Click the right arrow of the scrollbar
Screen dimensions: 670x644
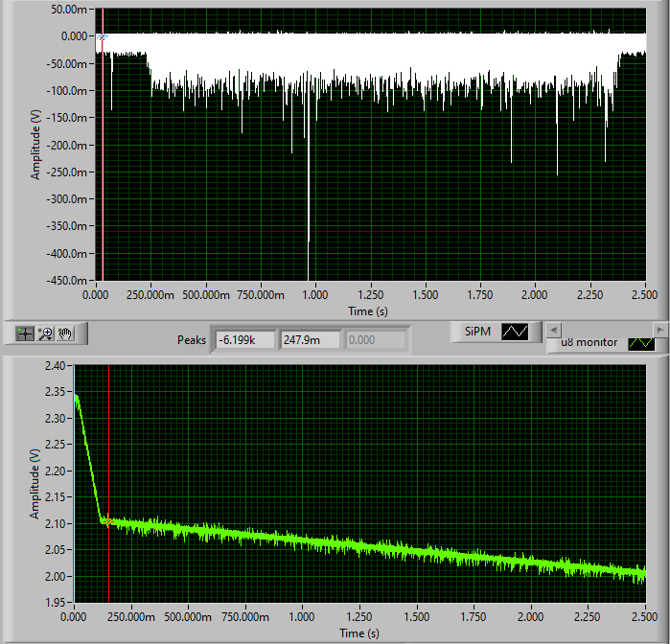pyautogui.click(x=660, y=330)
